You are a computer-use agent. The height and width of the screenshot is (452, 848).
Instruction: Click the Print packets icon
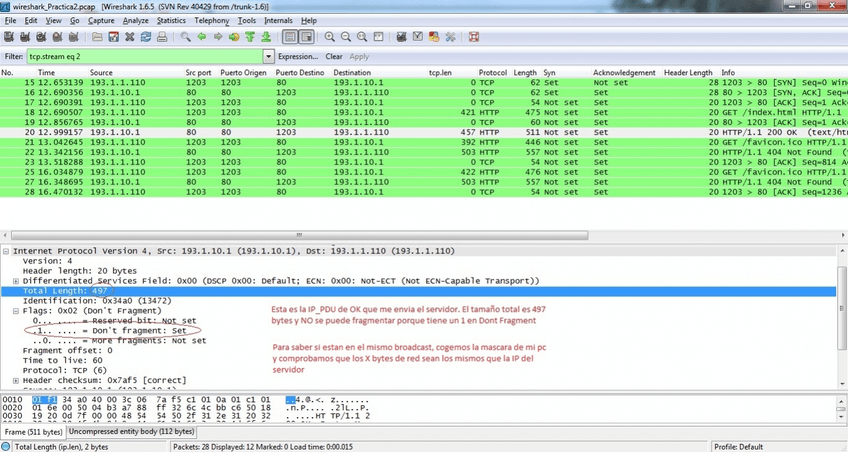[162, 37]
